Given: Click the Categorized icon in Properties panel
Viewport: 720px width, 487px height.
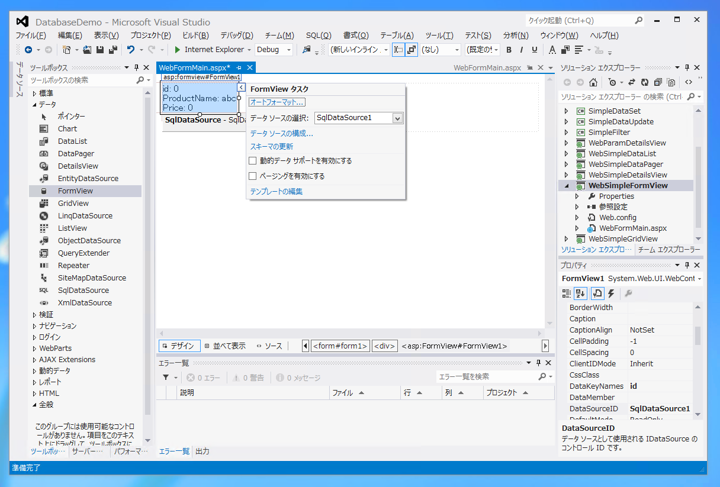Looking at the screenshot, I should (566, 293).
